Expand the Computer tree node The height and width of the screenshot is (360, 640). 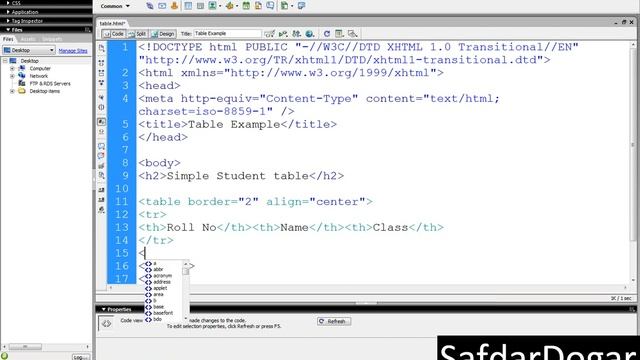pyautogui.click(x=12, y=69)
